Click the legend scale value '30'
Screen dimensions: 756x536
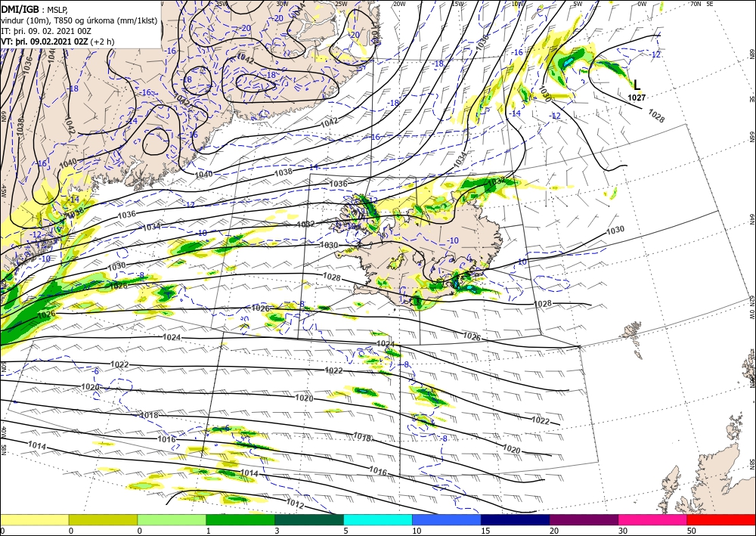pos(622,531)
